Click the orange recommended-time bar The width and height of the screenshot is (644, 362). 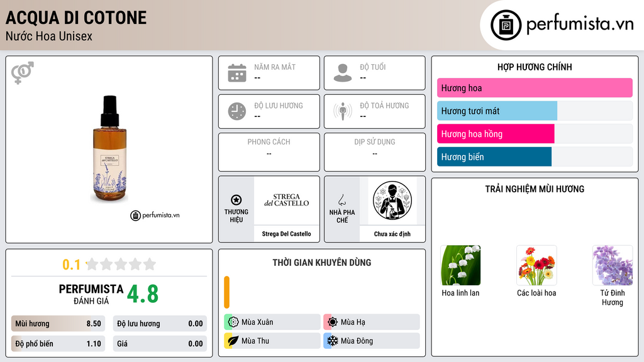(x=226, y=292)
